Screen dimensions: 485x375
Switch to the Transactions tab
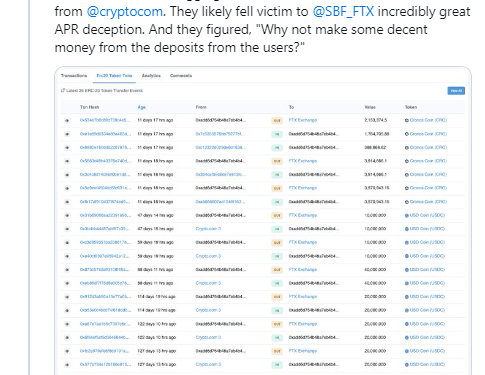click(x=74, y=76)
